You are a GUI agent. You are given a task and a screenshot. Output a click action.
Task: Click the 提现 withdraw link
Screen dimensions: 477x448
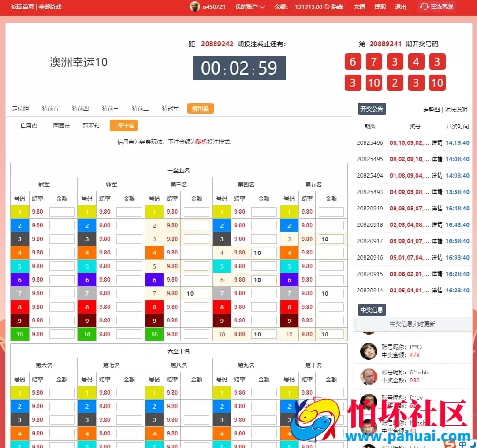pyautogui.click(x=380, y=7)
